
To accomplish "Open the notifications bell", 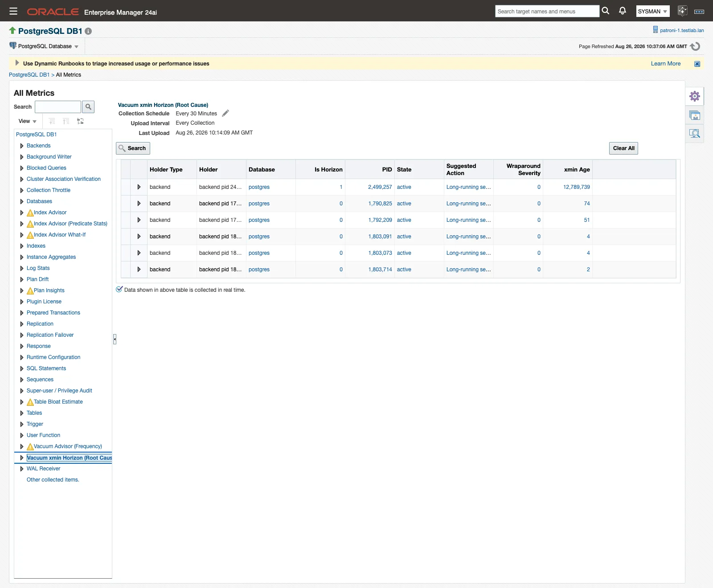I will click(623, 11).
